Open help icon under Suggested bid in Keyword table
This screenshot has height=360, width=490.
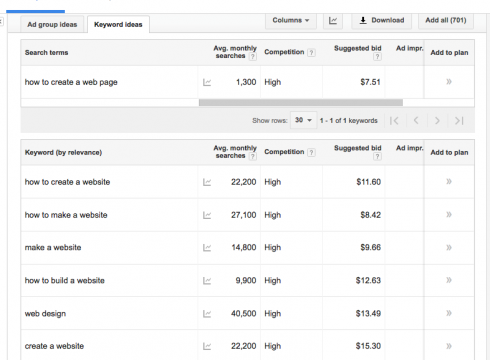(377, 156)
